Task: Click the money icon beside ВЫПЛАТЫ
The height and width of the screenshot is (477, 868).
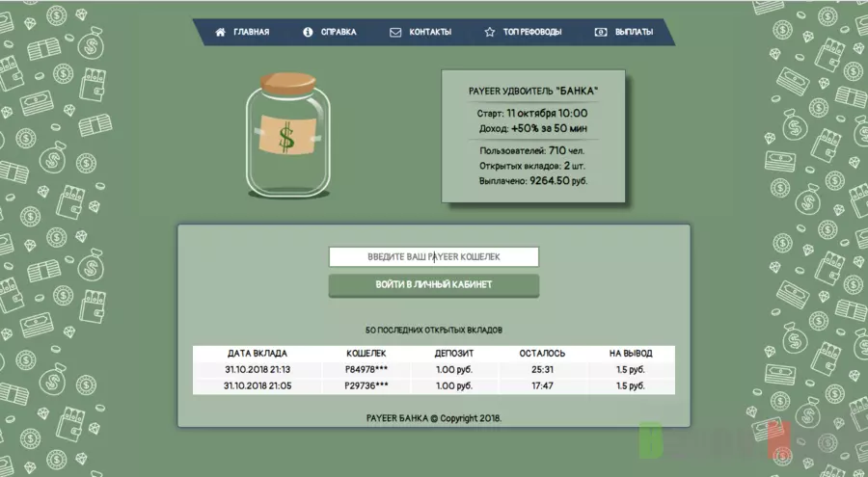Action: click(x=601, y=32)
